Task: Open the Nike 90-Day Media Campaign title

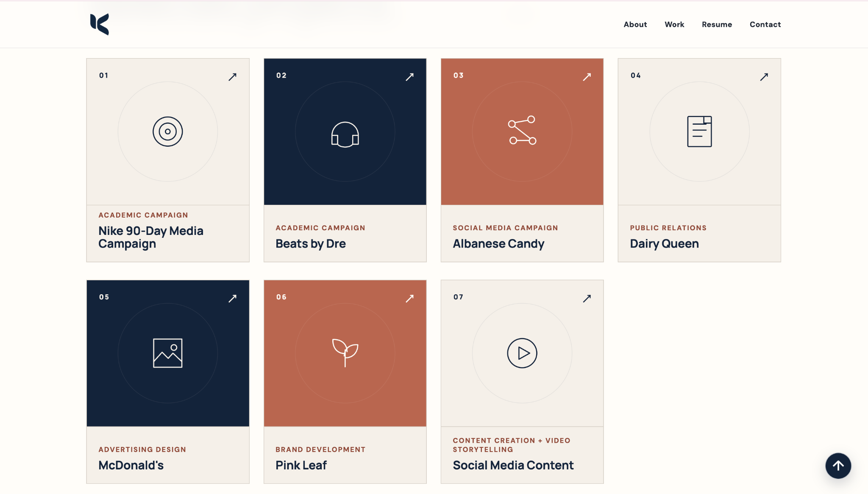Action: 151,237
